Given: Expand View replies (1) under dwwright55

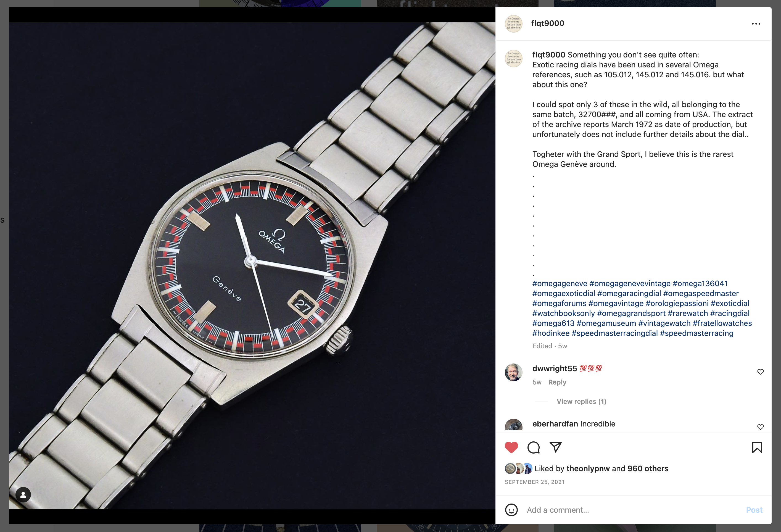Looking at the screenshot, I should [x=581, y=402].
